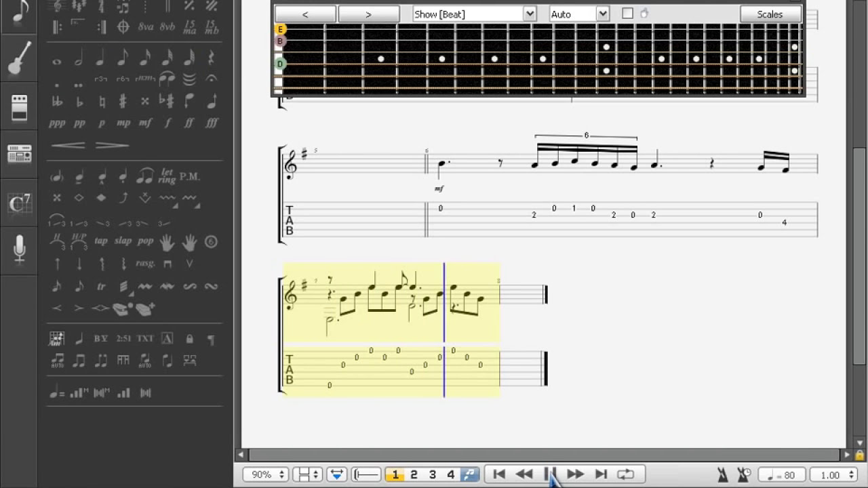The height and width of the screenshot is (488, 868).
Task: Set dynamic to fff
Action: 212,123
